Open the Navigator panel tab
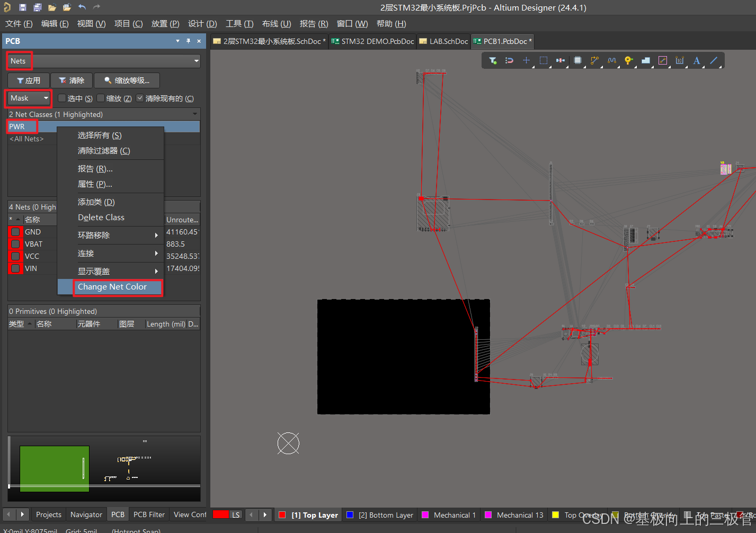Viewport: 756px width, 533px height. click(x=86, y=514)
